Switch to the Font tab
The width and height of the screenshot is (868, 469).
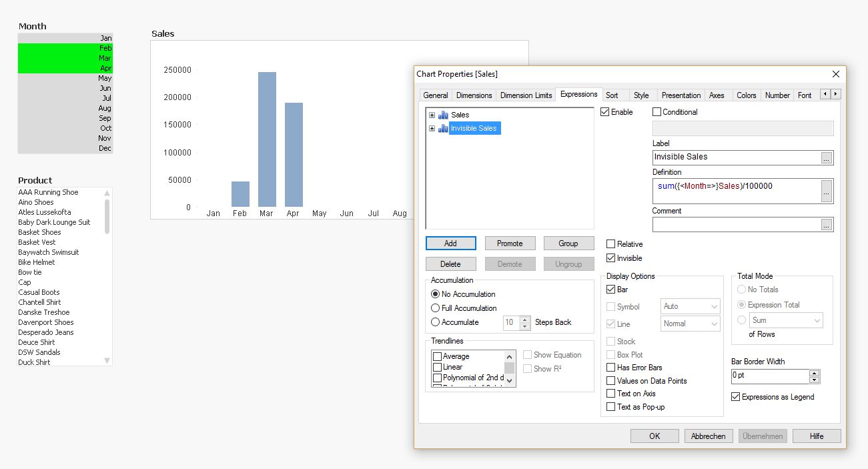(805, 95)
